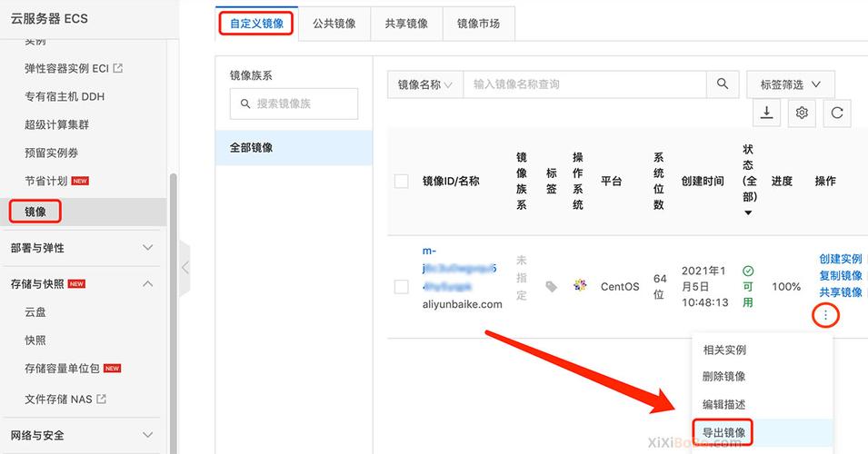Click the tag icon in the image row
Image resolution: width=868 pixels, height=454 pixels.
(x=552, y=286)
